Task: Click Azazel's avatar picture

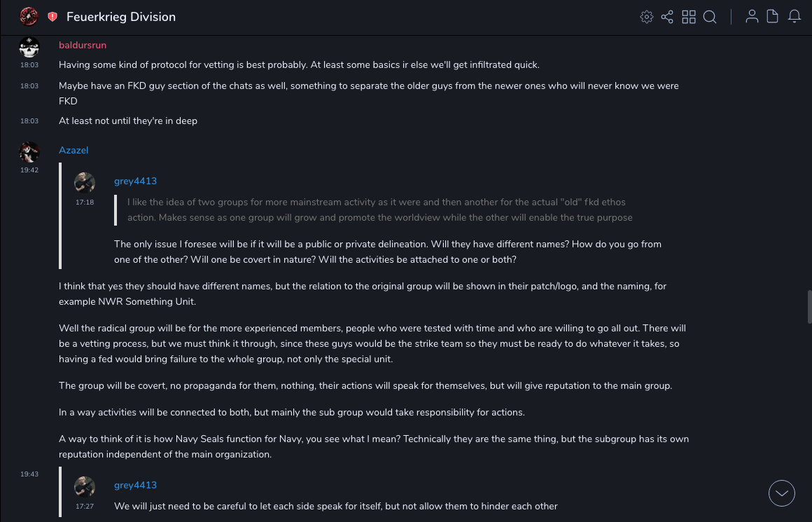Action: pyautogui.click(x=29, y=152)
